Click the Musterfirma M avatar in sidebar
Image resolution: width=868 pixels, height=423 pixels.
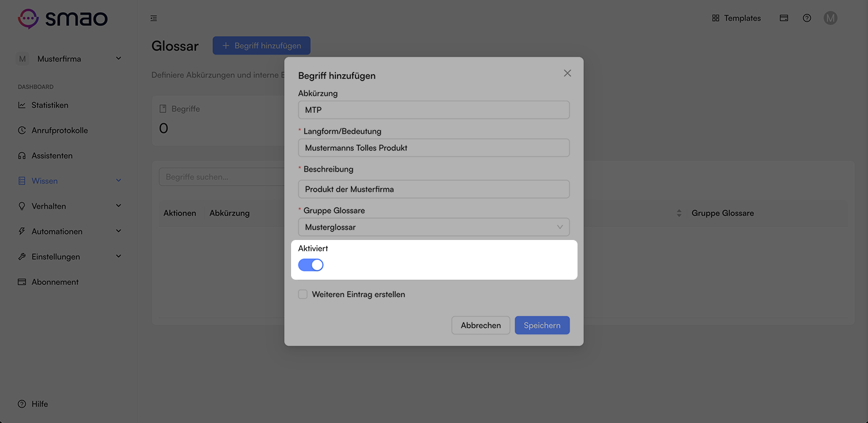point(22,59)
